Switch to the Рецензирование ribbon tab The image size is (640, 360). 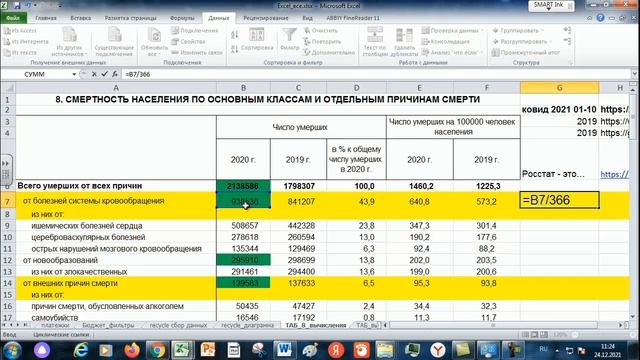click(266, 18)
